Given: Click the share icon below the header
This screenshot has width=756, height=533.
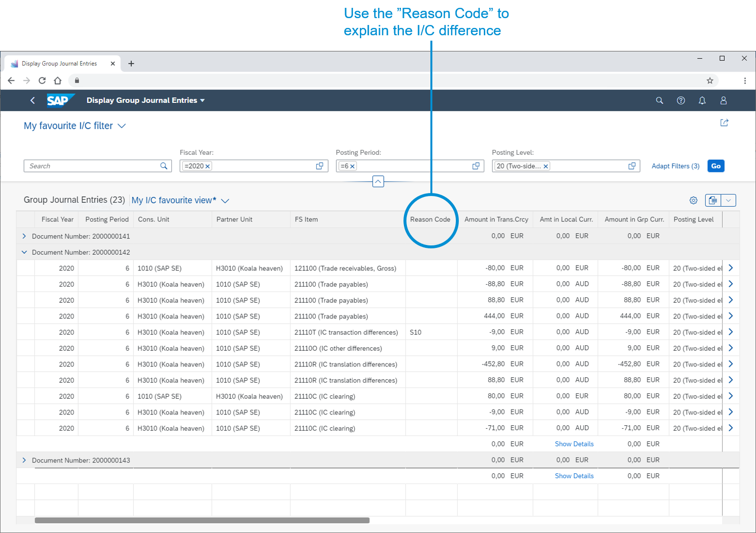Looking at the screenshot, I should (724, 122).
